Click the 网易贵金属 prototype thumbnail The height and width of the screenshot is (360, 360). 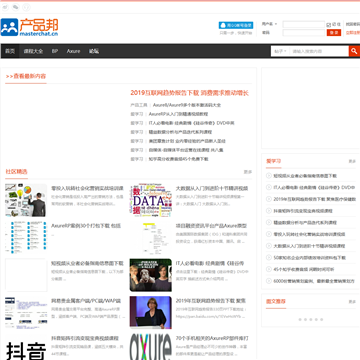click(x=26, y=312)
